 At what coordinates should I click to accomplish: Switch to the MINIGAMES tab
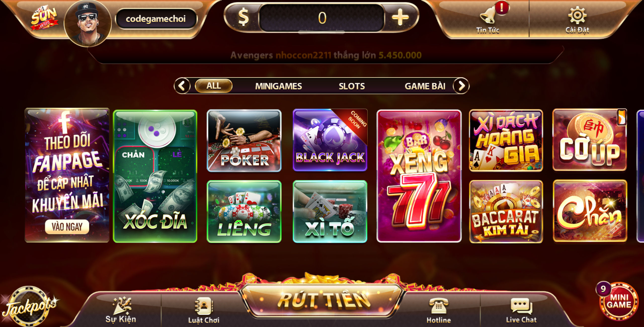[278, 86]
